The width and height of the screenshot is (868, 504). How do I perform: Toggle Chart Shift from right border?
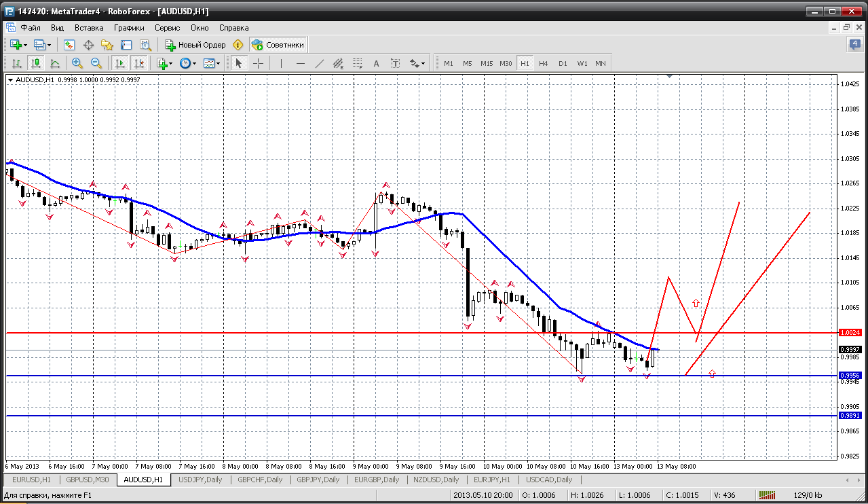pyautogui.click(x=139, y=63)
